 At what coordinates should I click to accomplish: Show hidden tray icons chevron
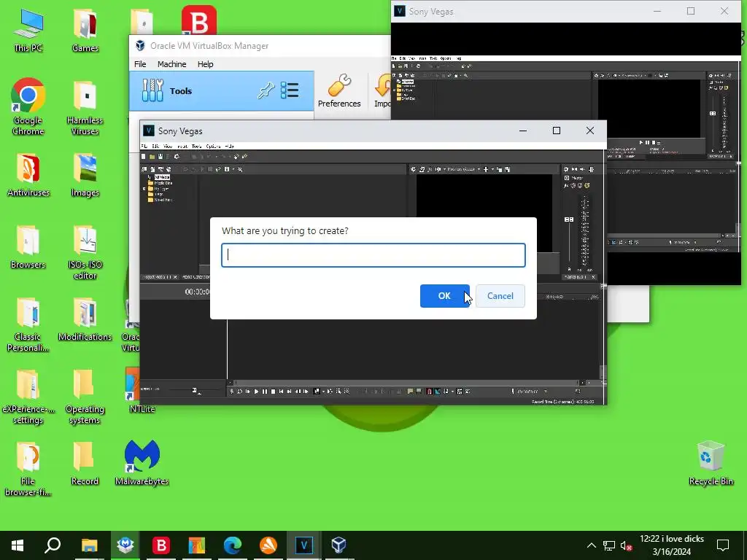click(x=591, y=545)
